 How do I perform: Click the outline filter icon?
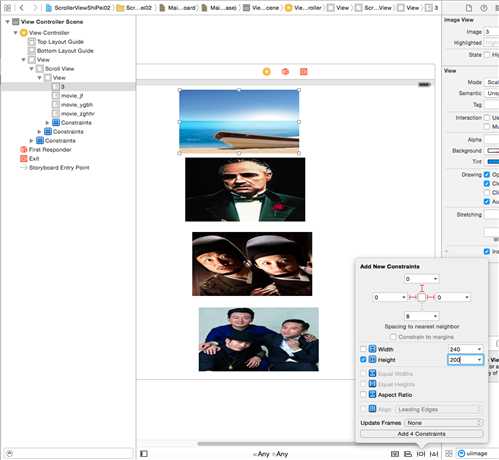click(10, 453)
